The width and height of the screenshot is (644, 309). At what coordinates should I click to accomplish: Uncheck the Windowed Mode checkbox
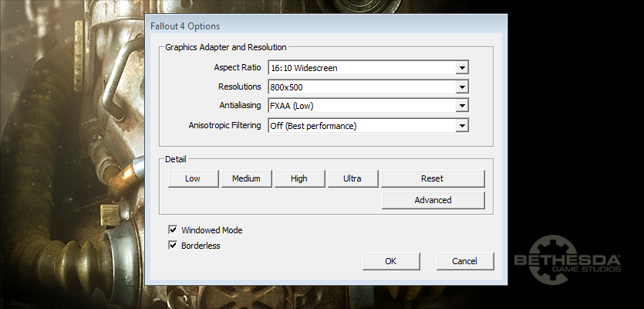click(x=173, y=229)
